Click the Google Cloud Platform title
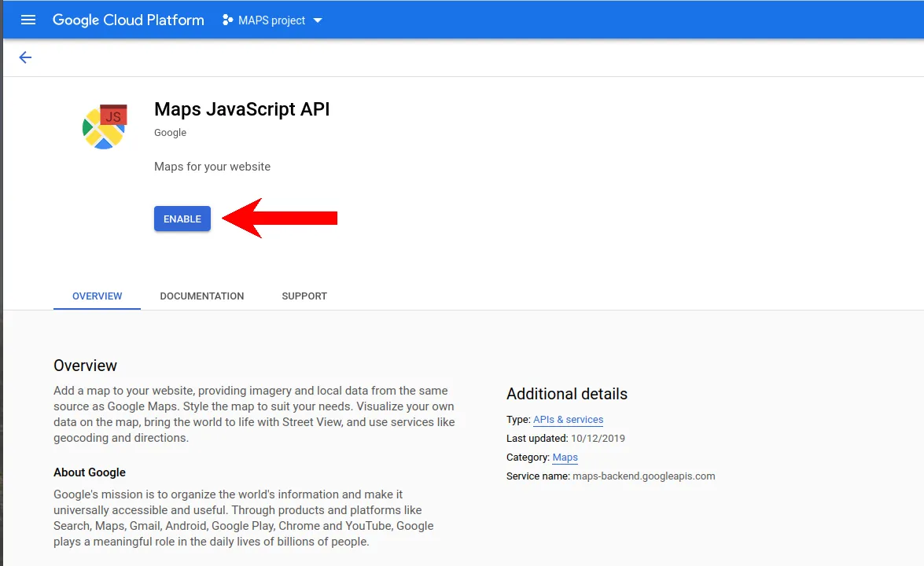 128,20
